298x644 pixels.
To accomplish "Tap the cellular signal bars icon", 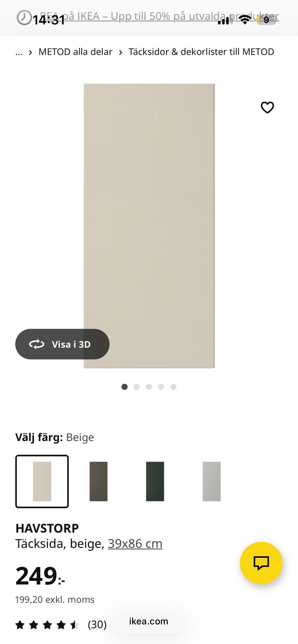I will [223, 21].
